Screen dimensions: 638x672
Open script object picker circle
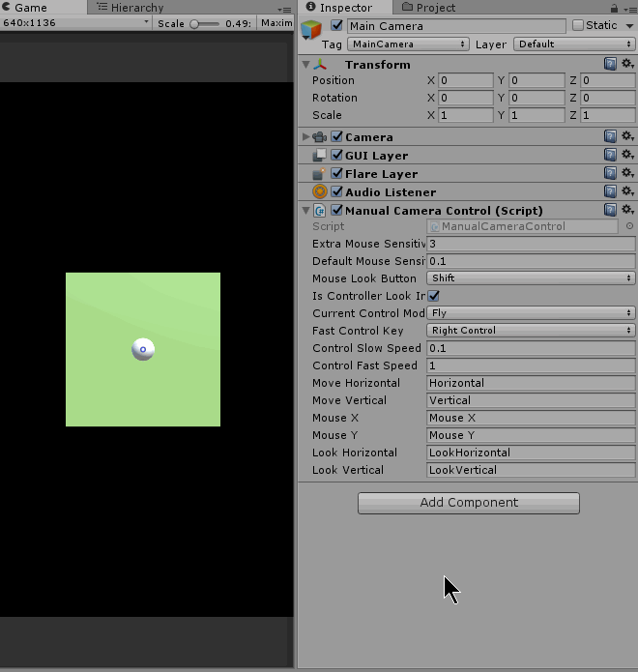(x=629, y=226)
